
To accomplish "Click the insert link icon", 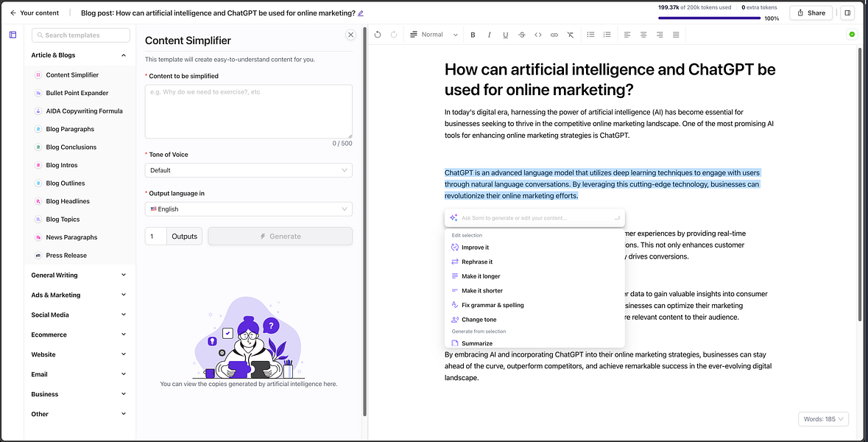I will [x=554, y=35].
